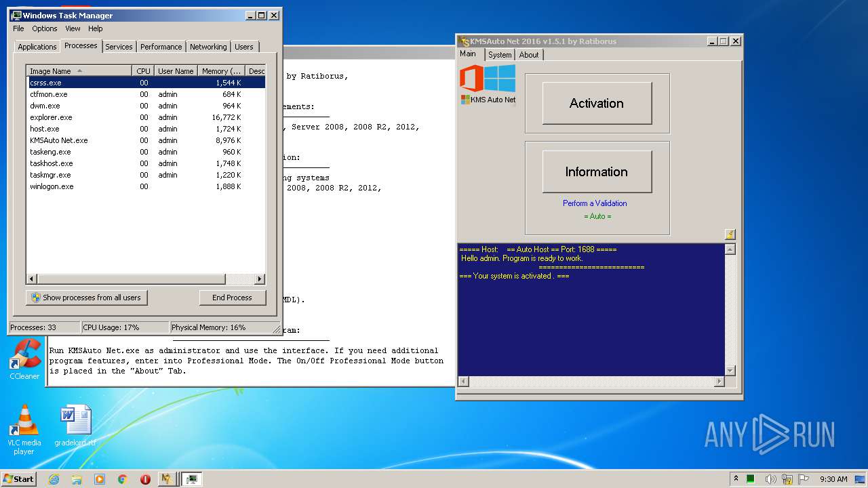Open the File menu in Task Manager
The height and width of the screenshot is (488, 868).
point(18,28)
